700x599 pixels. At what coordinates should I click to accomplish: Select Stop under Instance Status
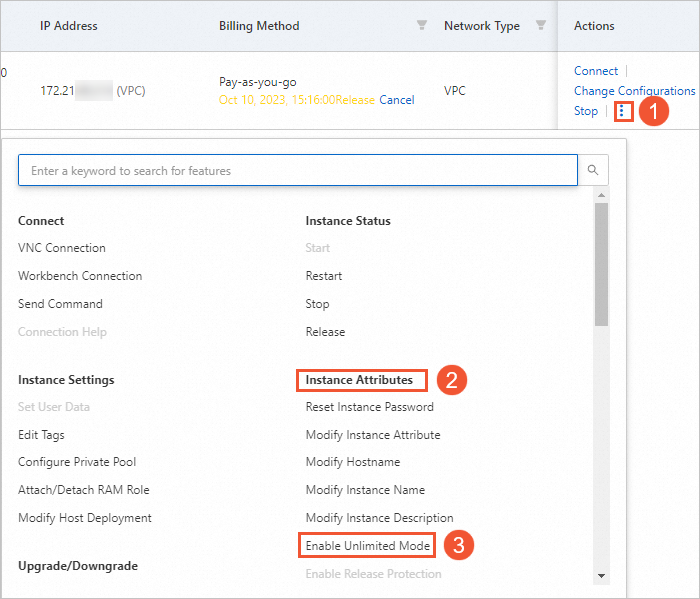coord(317,304)
